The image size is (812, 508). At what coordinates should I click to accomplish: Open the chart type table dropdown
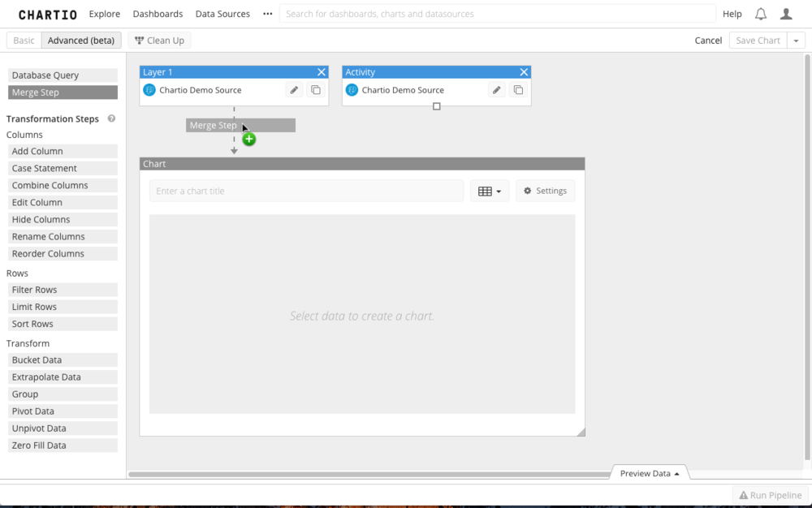click(x=490, y=191)
